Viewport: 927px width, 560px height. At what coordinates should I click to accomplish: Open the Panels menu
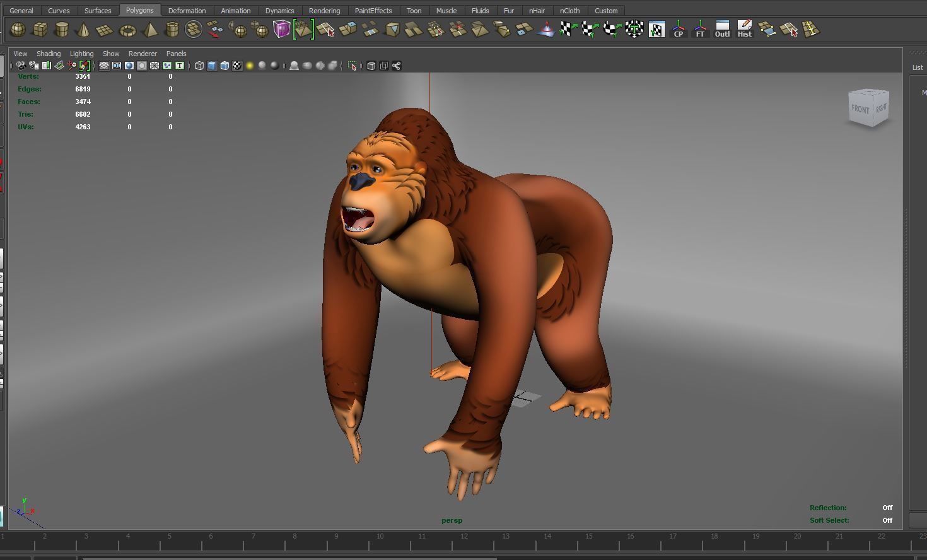click(176, 54)
